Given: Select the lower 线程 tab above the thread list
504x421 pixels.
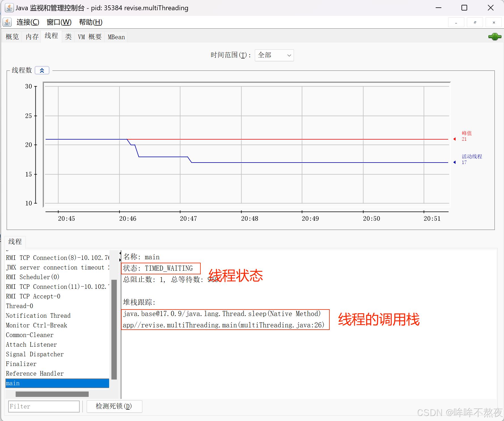Looking at the screenshot, I should [x=15, y=242].
